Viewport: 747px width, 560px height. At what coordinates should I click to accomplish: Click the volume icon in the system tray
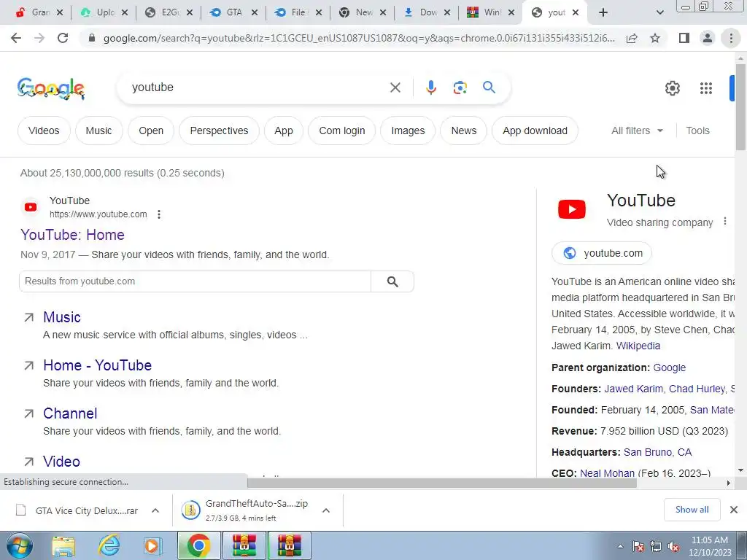click(673, 547)
